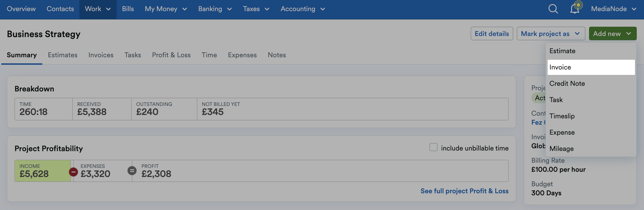Image resolution: width=644 pixels, height=210 pixels.
Task: Switch to the Profit & Loss tab
Action: [171, 55]
